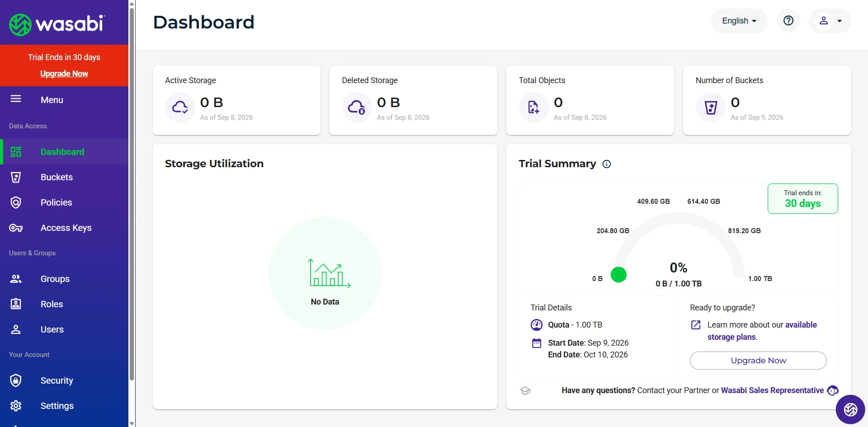The height and width of the screenshot is (427, 868).
Task: Click the End Date Oct 10, 2026 text
Action: coord(588,355)
